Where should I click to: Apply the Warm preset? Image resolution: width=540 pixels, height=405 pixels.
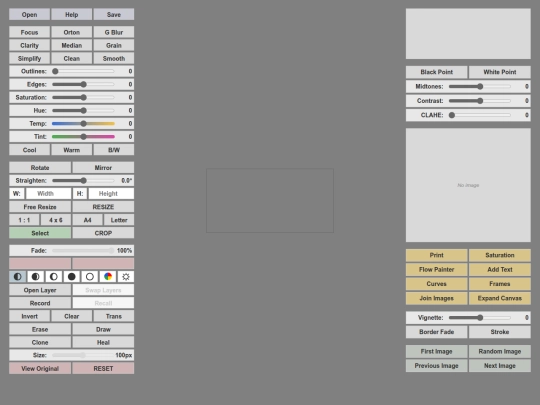72,150
